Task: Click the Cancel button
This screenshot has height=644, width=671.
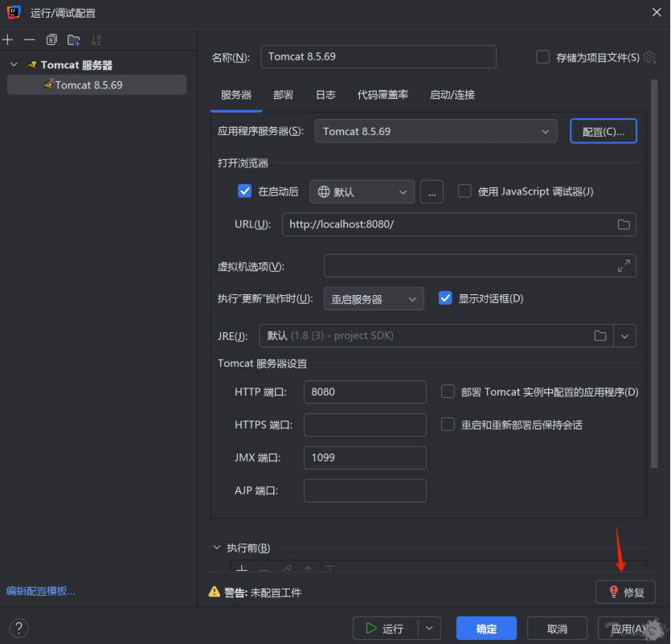Action: click(557, 628)
